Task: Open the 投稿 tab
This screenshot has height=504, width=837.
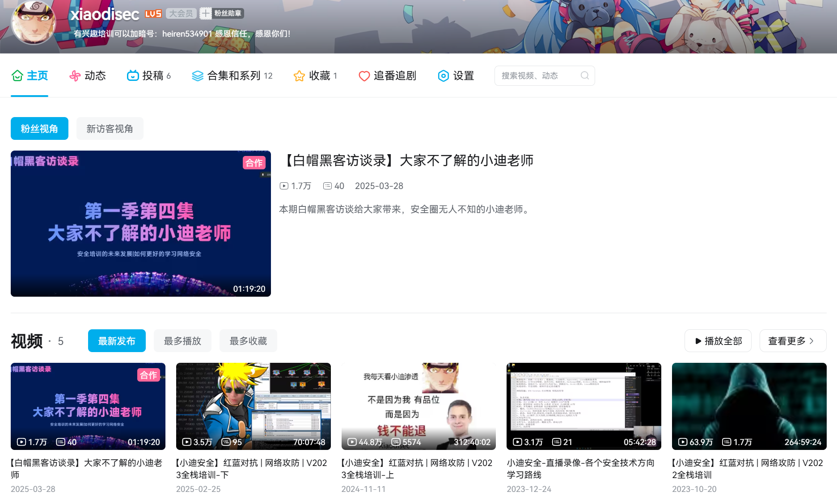Action: coord(148,76)
